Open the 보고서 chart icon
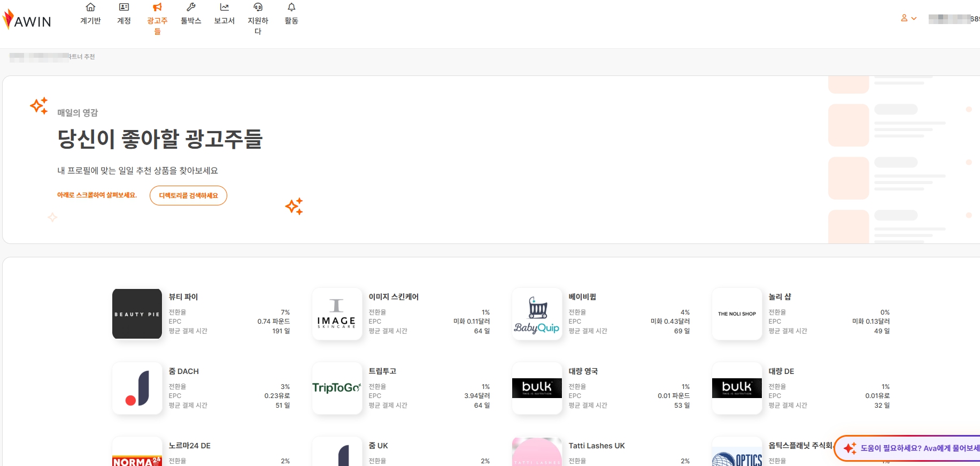Image resolution: width=980 pixels, height=466 pixels. [225, 7]
